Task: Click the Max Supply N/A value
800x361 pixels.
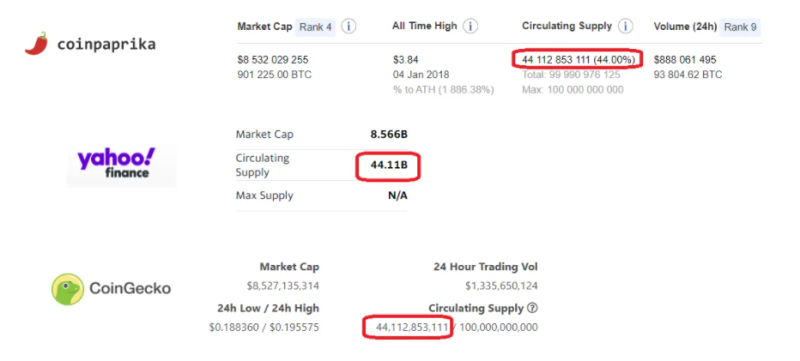Action: [x=398, y=196]
